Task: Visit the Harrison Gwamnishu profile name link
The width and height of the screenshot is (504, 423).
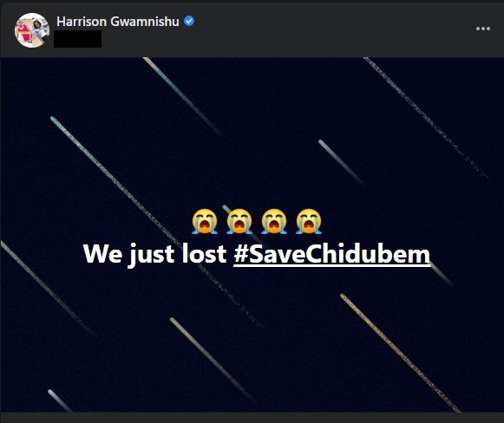Action: coord(118,22)
